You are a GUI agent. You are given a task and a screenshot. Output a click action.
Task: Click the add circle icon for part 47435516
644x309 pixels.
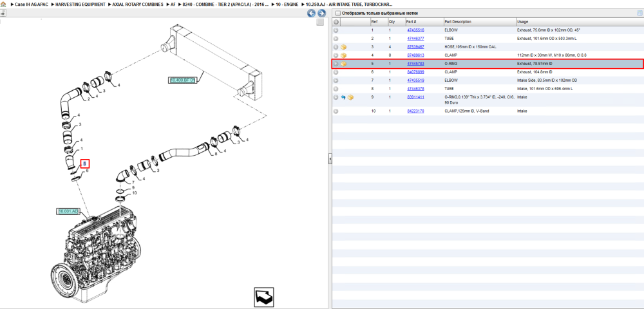pyautogui.click(x=336, y=30)
